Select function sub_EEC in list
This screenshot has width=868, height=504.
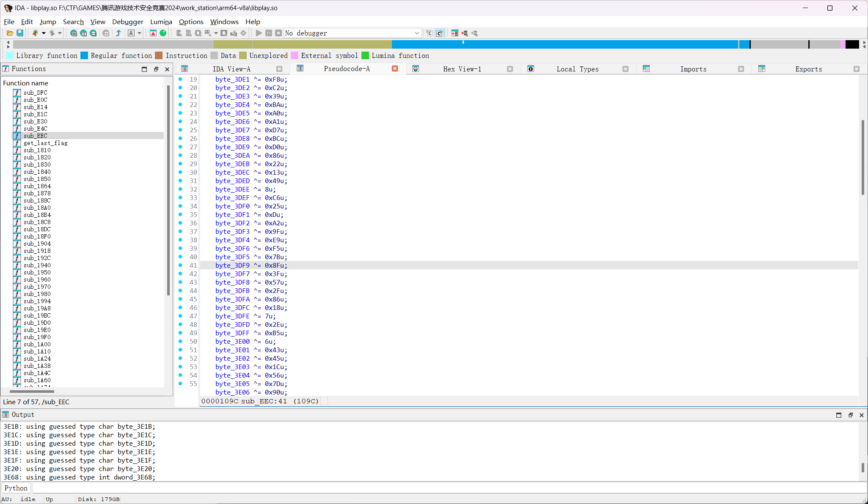click(x=36, y=136)
